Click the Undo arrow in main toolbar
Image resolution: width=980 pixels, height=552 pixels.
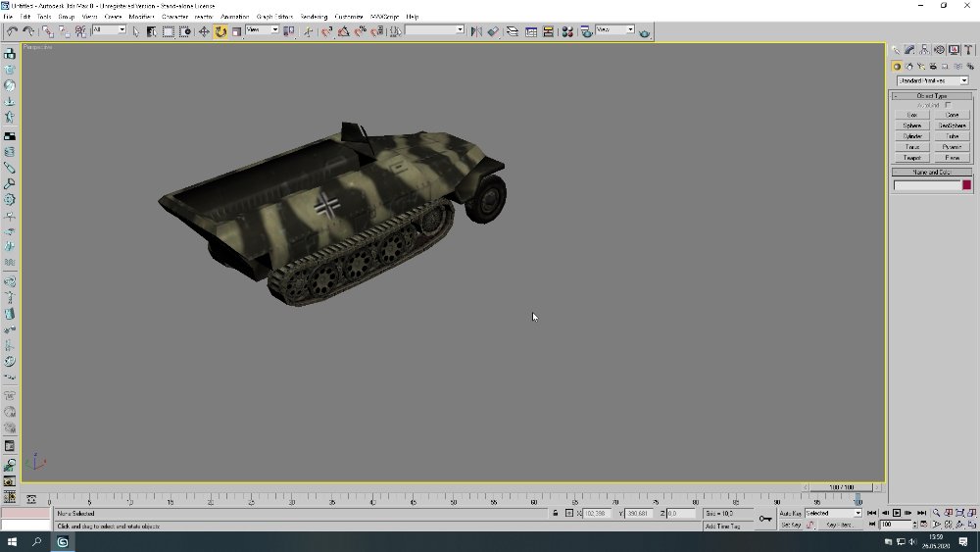12,31
